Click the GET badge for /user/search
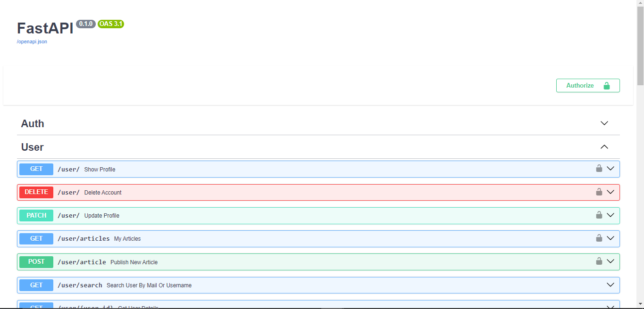The height and width of the screenshot is (309, 644). [36, 285]
